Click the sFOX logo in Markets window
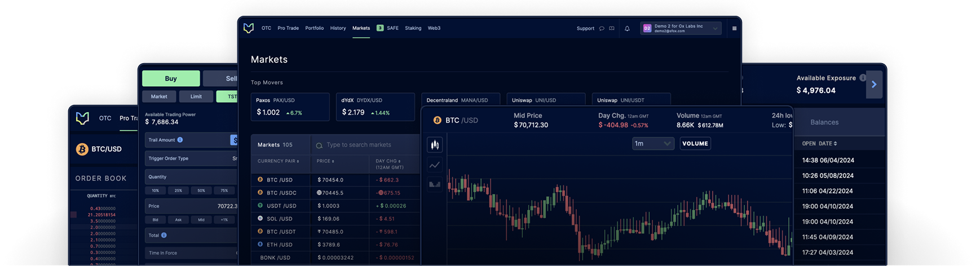Screen dimensions: 980x266 pos(249,28)
